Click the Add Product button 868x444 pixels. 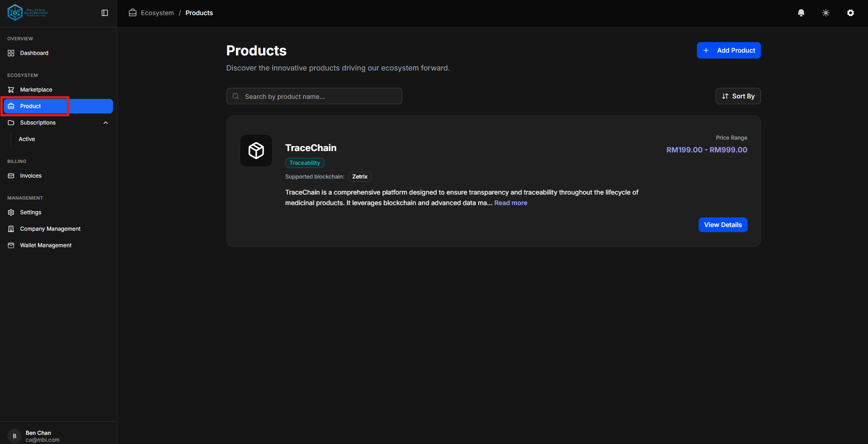(x=728, y=50)
